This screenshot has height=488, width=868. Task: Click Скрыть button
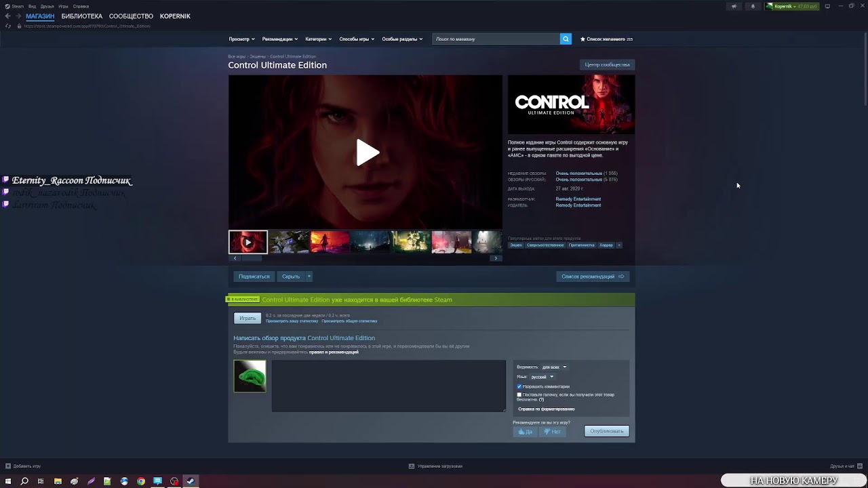(291, 277)
